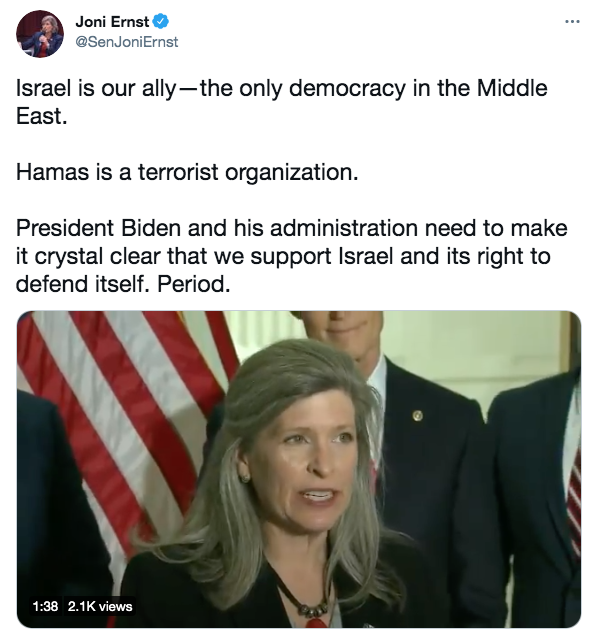Open the @SenJoniErnst handle link
Screen dimensions: 598x640
[127, 42]
